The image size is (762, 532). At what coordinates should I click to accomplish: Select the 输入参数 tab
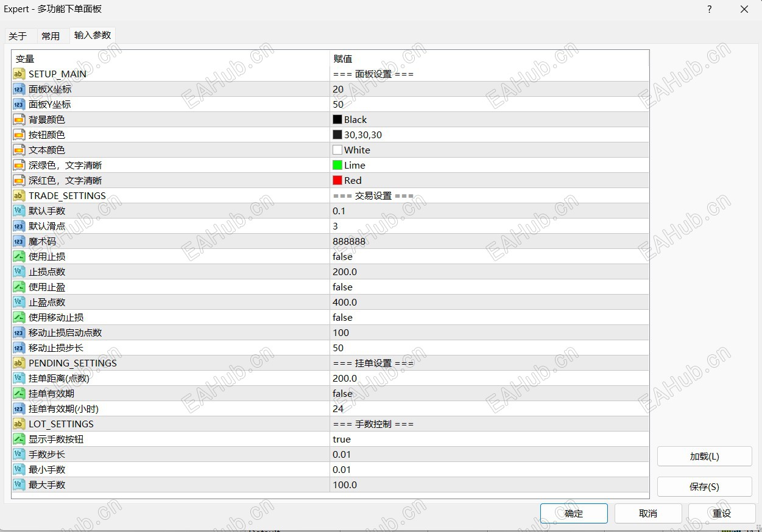(x=93, y=35)
